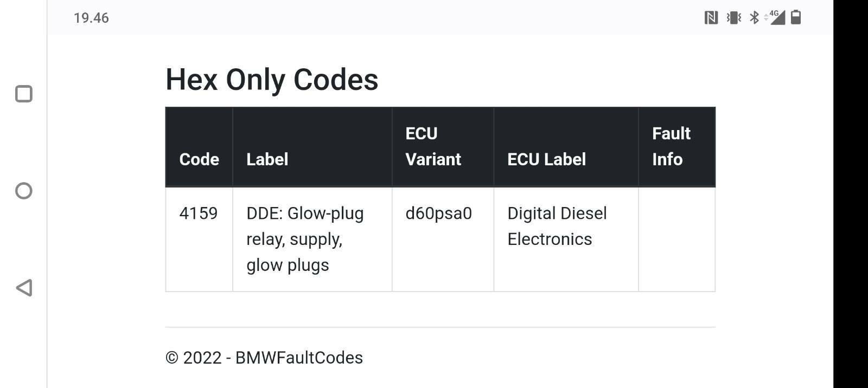
Task: Tap the battery status icon
Action: point(796,17)
